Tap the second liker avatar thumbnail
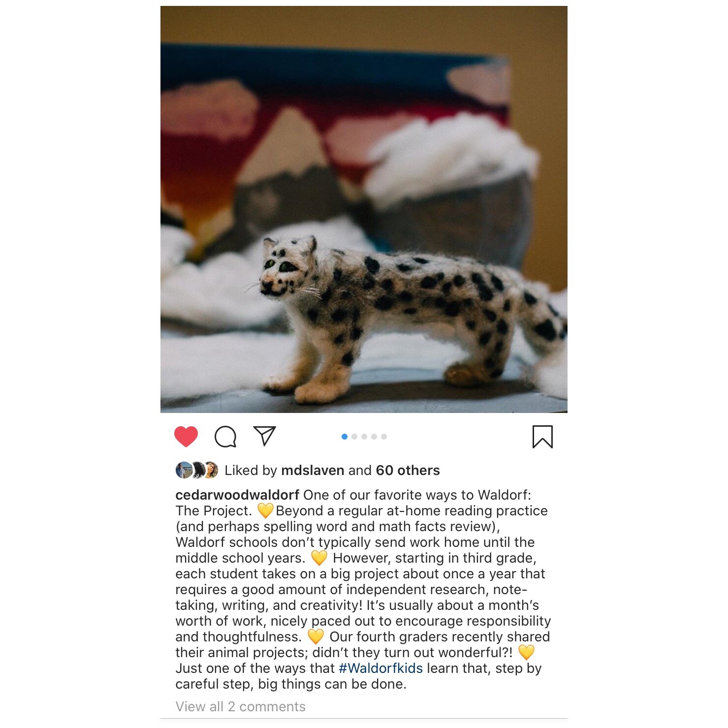Image resolution: width=728 pixels, height=728 pixels. 197,470
